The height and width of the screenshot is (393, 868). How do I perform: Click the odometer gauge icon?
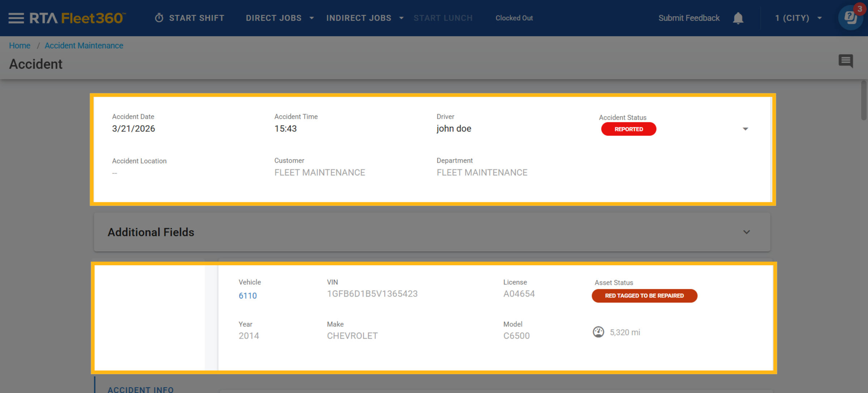coord(598,332)
